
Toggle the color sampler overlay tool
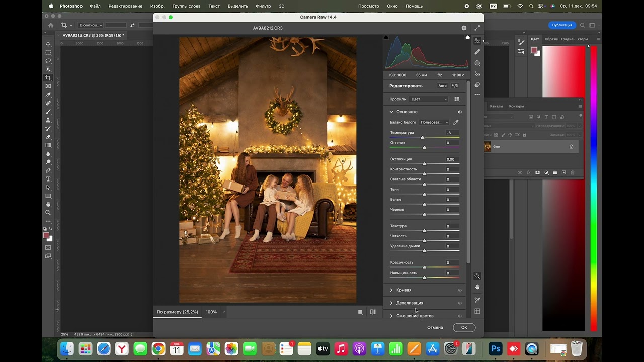[477, 300]
